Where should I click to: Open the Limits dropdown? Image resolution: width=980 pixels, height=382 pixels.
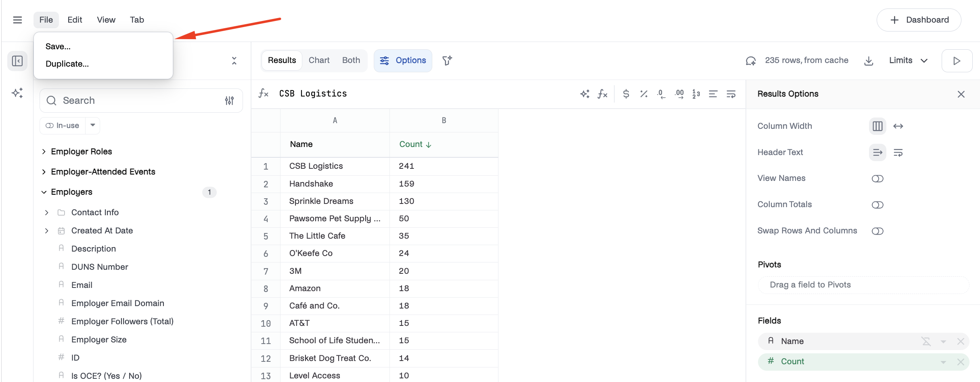coord(908,61)
